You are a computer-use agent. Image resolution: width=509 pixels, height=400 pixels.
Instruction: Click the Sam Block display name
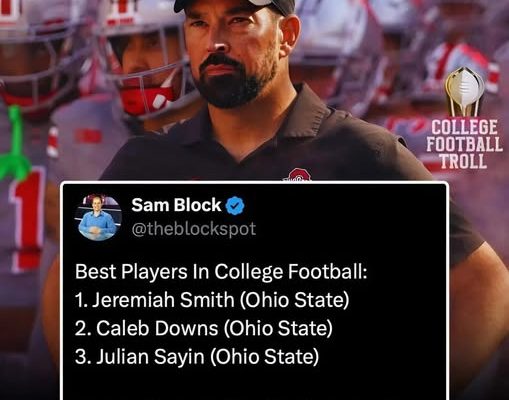176,205
